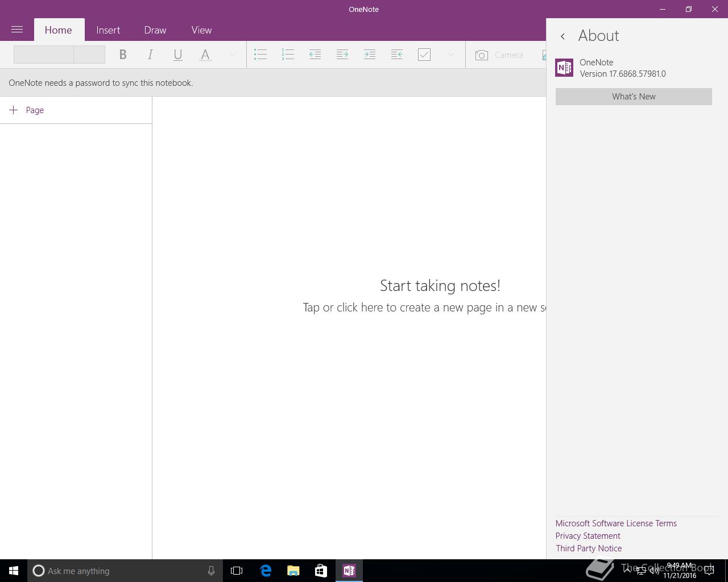Toggle bold formatting
Viewport: 728px width, 582px height.
point(123,55)
